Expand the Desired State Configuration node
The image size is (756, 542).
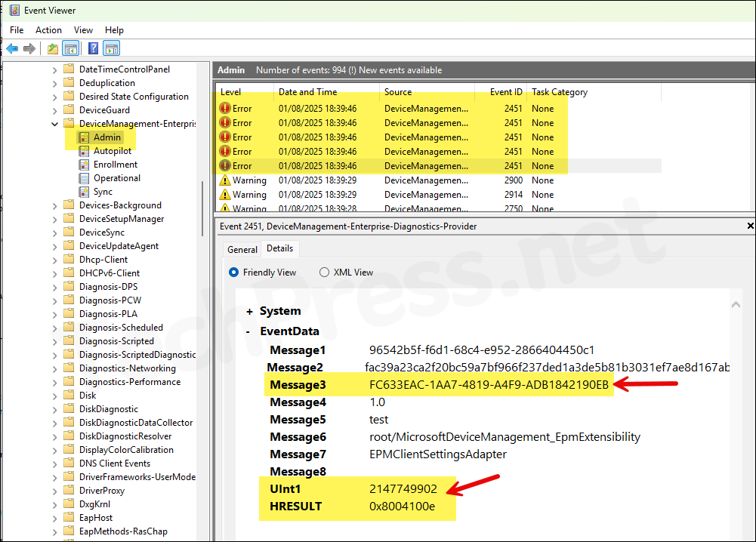click(x=54, y=97)
